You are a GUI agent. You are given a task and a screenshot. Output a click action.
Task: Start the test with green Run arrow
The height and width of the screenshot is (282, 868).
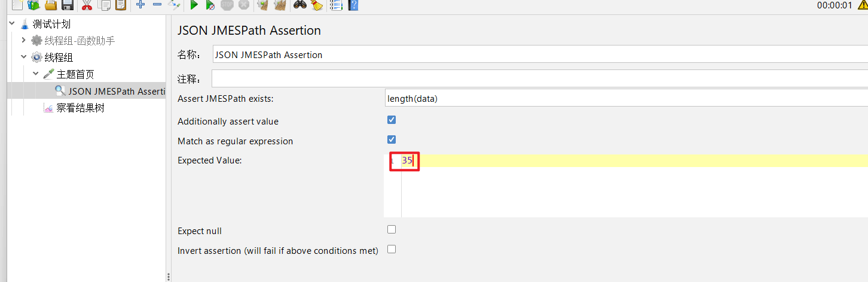click(x=194, y=5)
